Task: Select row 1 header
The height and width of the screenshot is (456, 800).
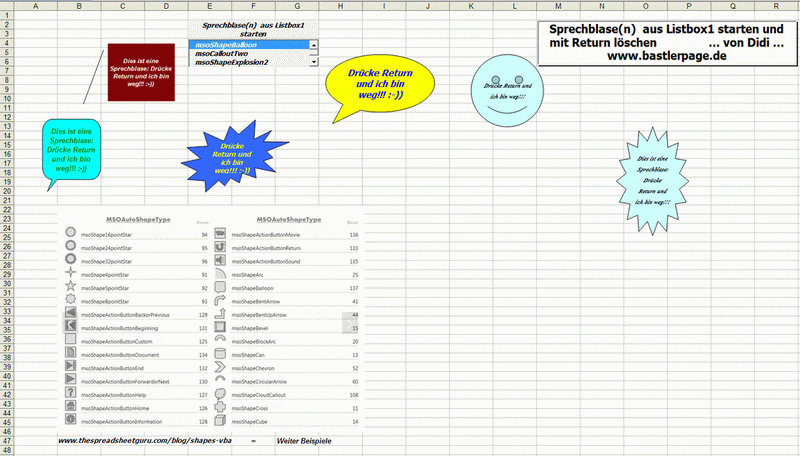Action: (7, 15)
